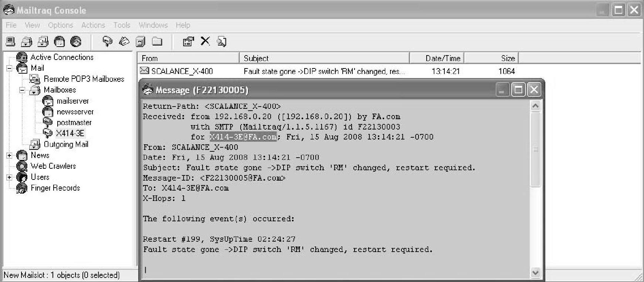Click the mailbox toolbar icon

pos(107,41)
